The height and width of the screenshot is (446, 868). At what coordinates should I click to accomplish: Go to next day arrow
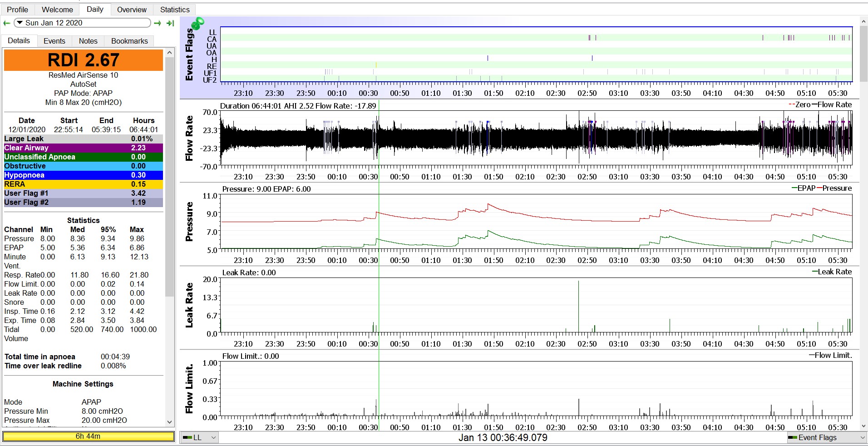[x=158, y=23]
